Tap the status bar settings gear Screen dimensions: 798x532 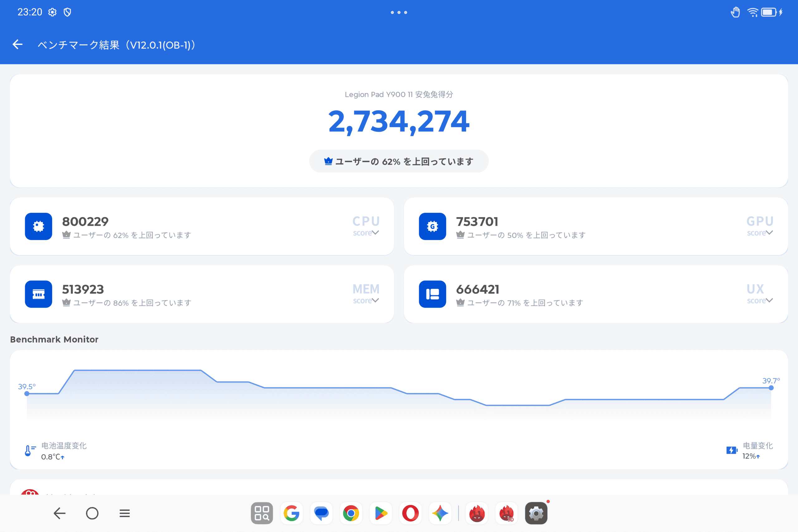[x=52, y=12]
